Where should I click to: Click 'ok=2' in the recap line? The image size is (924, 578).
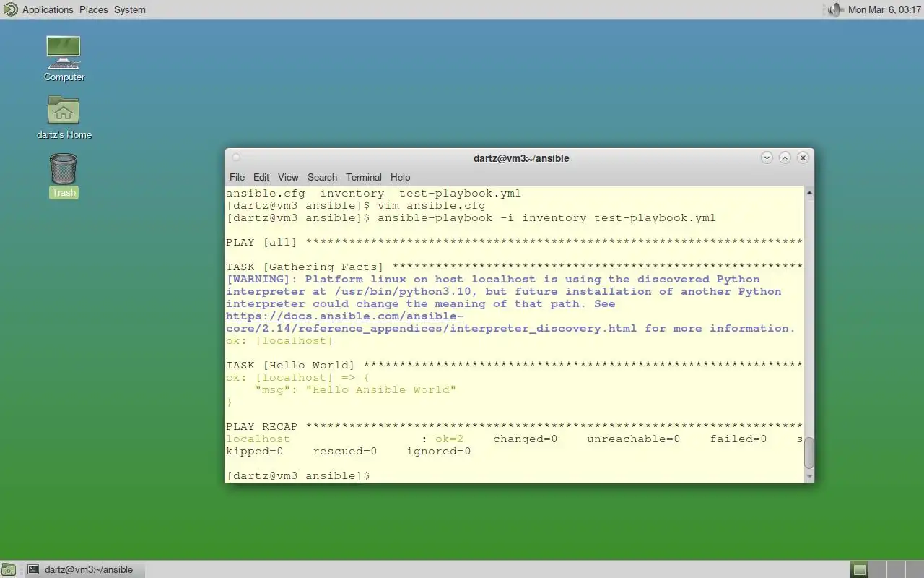(449, 439)
